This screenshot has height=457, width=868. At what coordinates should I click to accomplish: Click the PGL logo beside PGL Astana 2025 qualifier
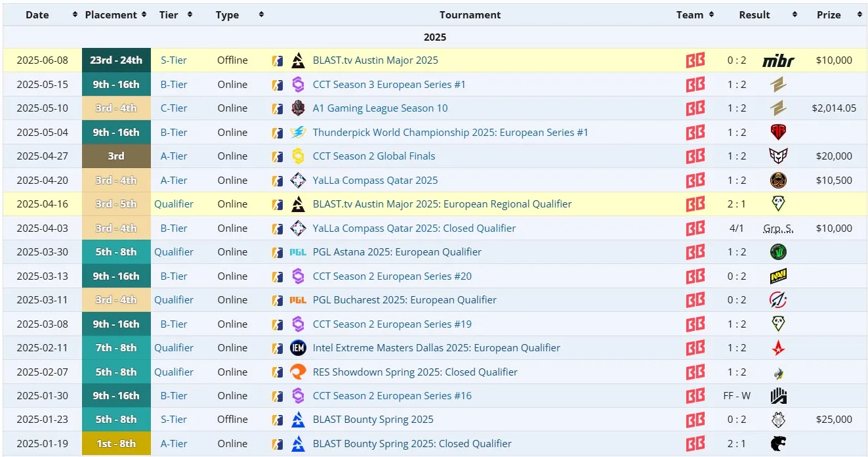pyautogui.click(x=298, y=252)
